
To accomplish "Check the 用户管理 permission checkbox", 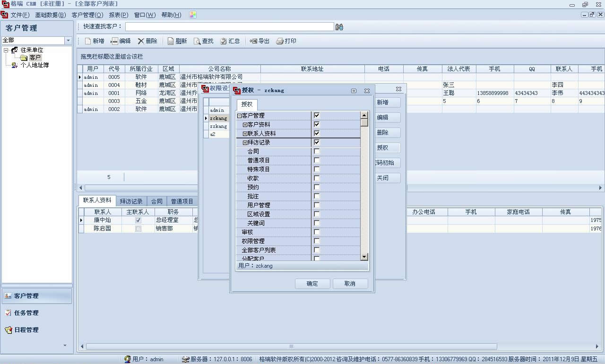I will [x=317, y=205].
